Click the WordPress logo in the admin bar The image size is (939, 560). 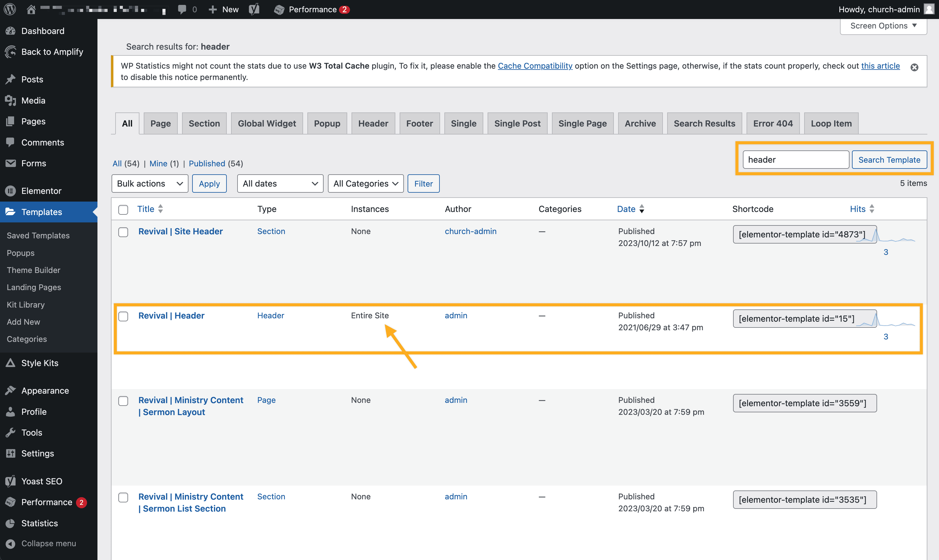10,9
